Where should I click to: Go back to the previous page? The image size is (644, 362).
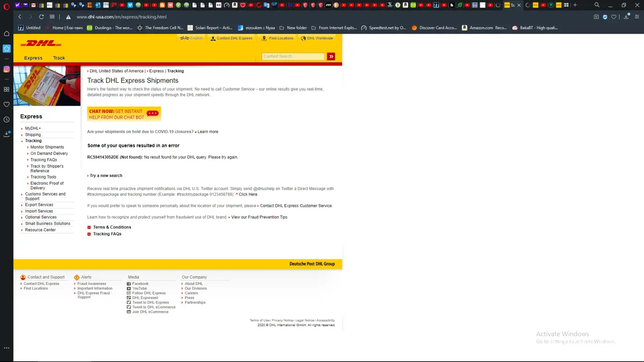(x=20, y=17)
